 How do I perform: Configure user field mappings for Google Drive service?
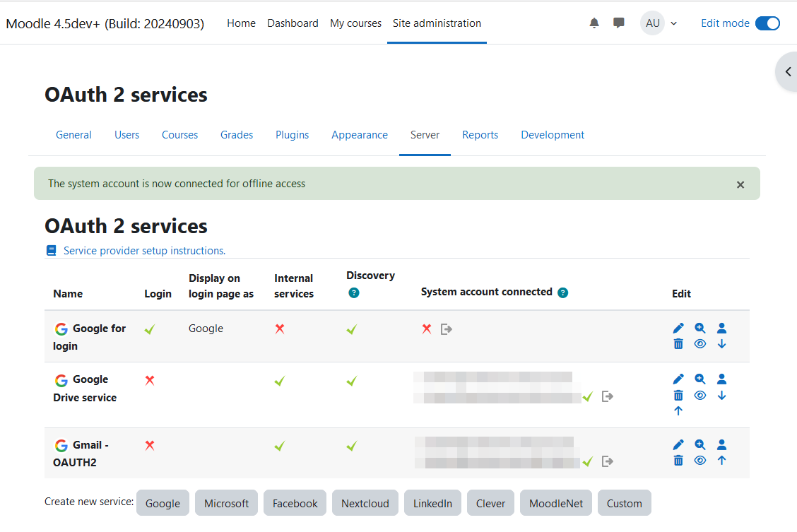(722, 379)
